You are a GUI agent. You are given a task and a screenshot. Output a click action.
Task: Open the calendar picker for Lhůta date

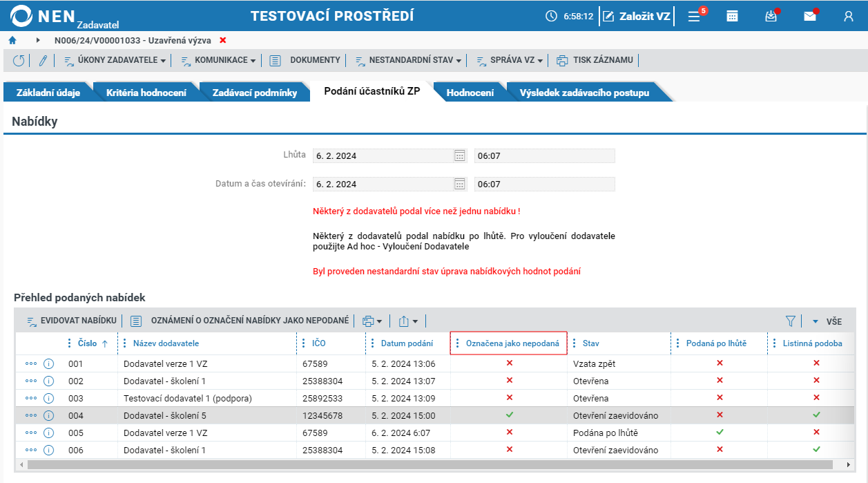coord(460,155)
